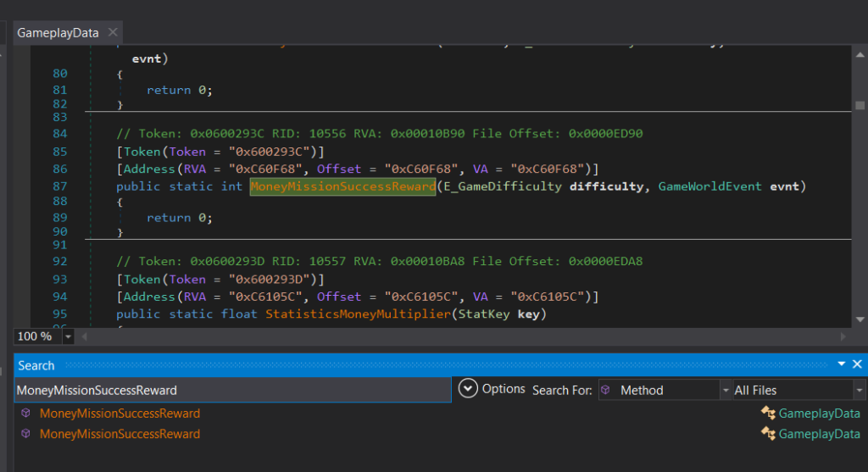Click horizontal scrollbar right arrow

(x=843, y=336)
